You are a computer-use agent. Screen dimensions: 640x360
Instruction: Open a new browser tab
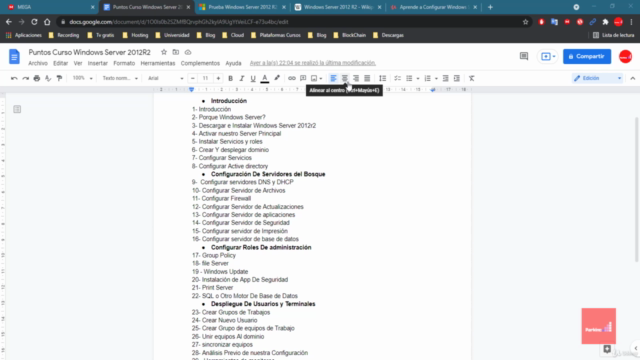click(x=490, y=7)
